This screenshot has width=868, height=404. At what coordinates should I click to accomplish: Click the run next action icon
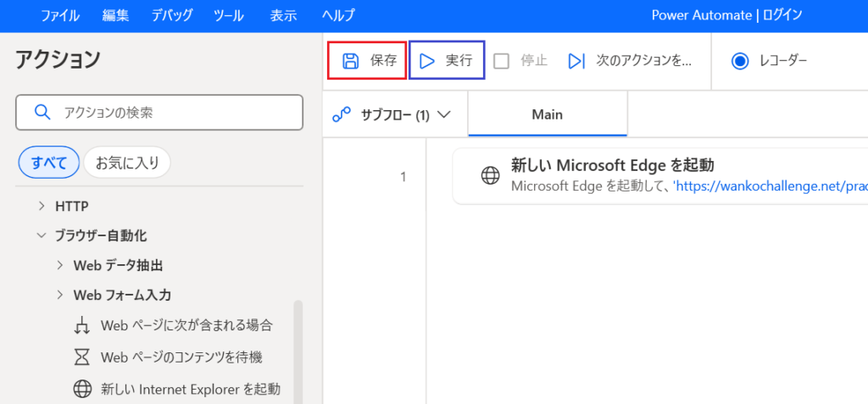[x=576, y=61]
